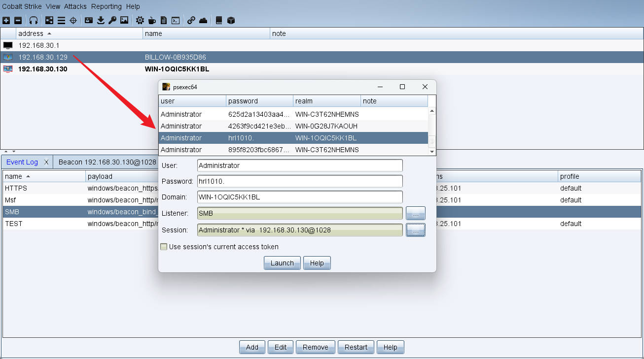This screenshot has height=359, width=644.
Task: Generate Office macro via document icon
Action: 164,20
